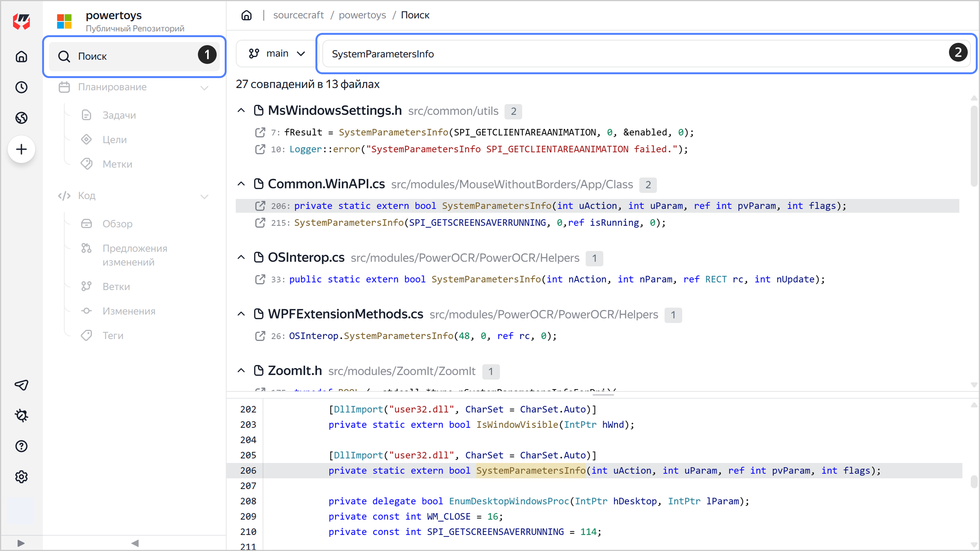The width and height of the screenshot is (980, 551).
Task: Collapse the MsWindowsSettings.h results group
Action: tap(241, 110)
